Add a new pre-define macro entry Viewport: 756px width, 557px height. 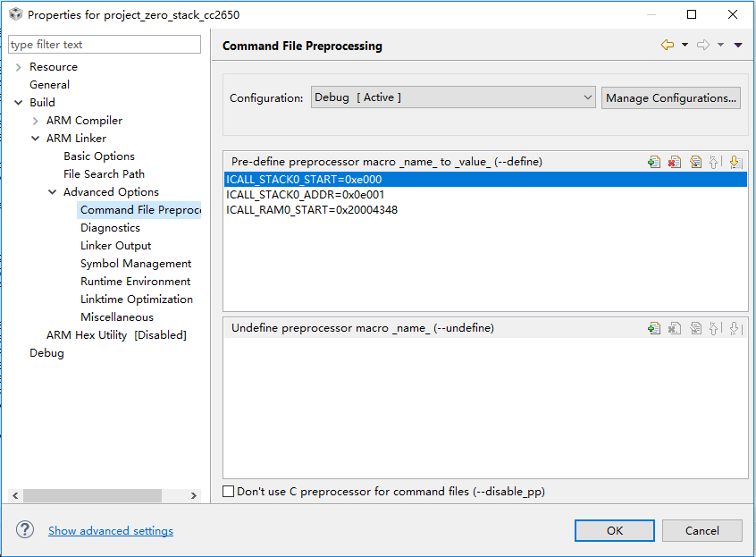(x=654, y=162)
